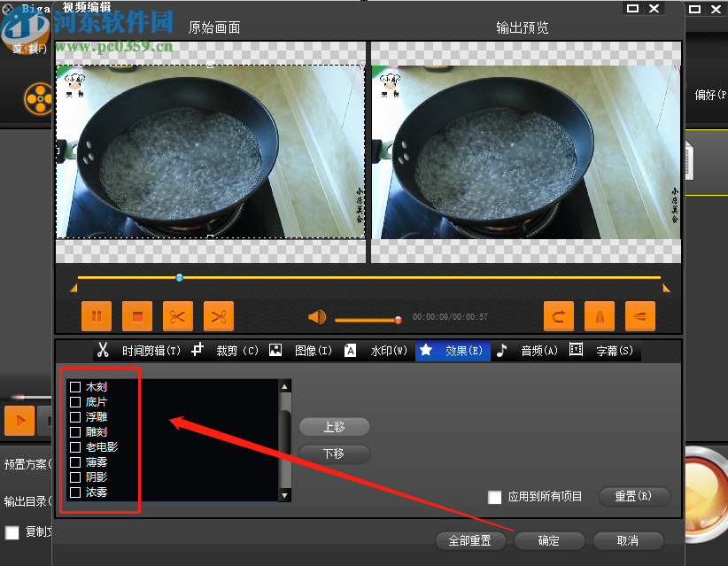This screenshot has height=566, width=728.
Task: Click the speaker volume icon
Action: coord(316,316)
